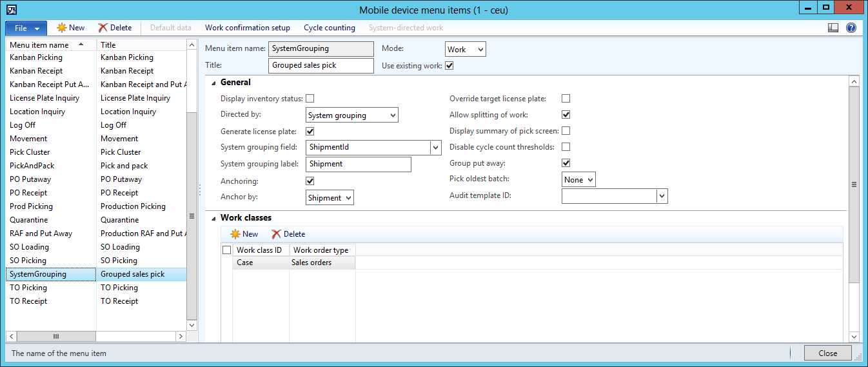The image size is (868, 367).
Task: Toggle the view layout icon beside help
Action: [x=833, y=28]
